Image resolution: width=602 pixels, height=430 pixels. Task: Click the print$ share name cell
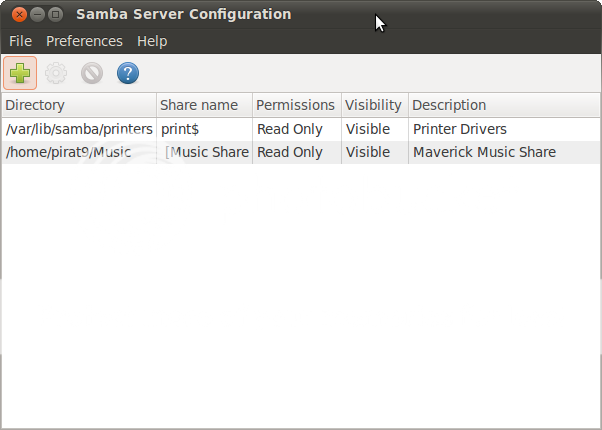(180, 129)
